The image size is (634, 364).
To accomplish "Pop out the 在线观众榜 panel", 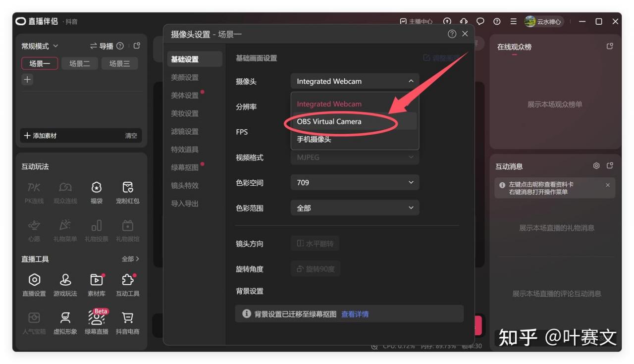I will pyautogui.click(x=610, y=46).
